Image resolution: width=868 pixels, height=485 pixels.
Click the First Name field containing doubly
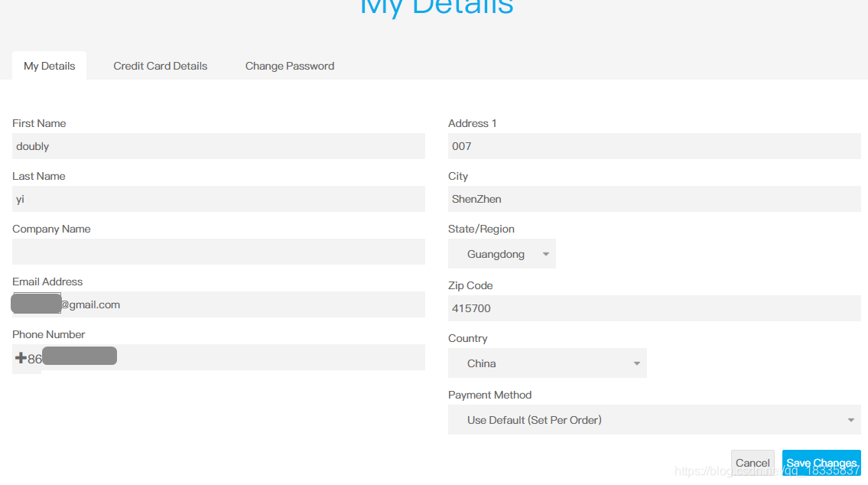click(219, 146)
